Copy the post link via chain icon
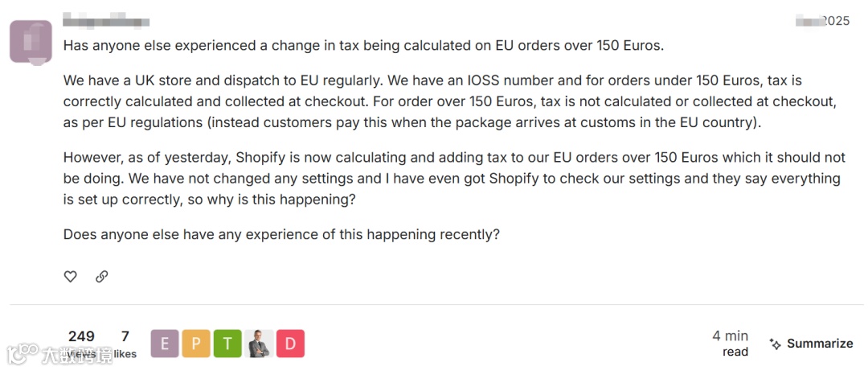This screenshot has height=371, width=868. (102, 276)
